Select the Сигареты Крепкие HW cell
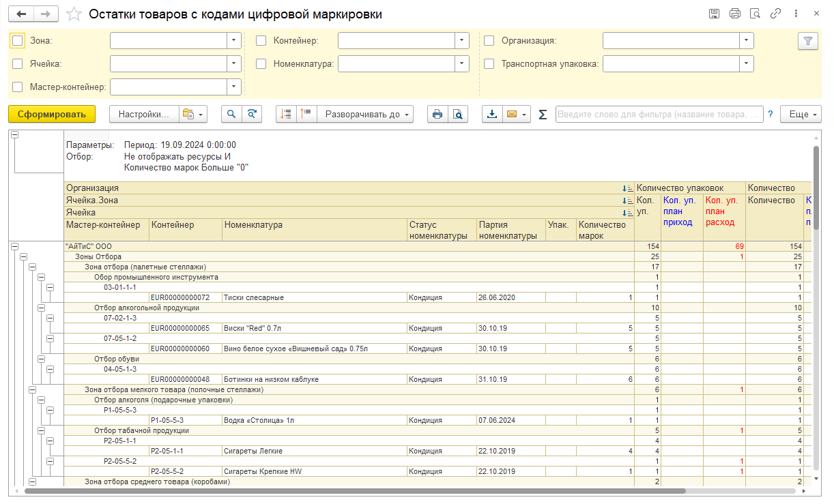834x504 pixels. pos(314,471)
